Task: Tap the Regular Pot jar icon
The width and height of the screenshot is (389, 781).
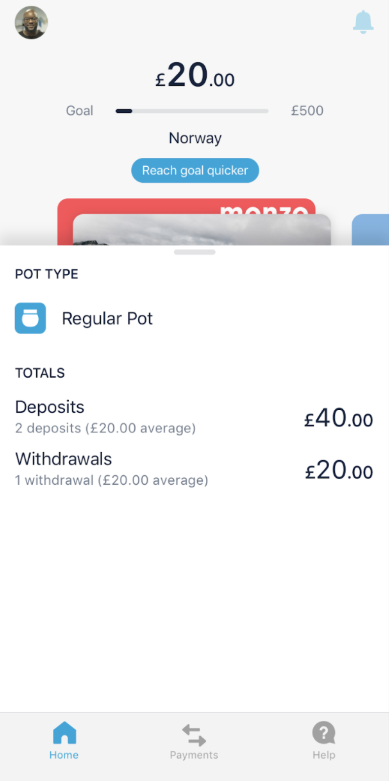Action: point(30,318)
